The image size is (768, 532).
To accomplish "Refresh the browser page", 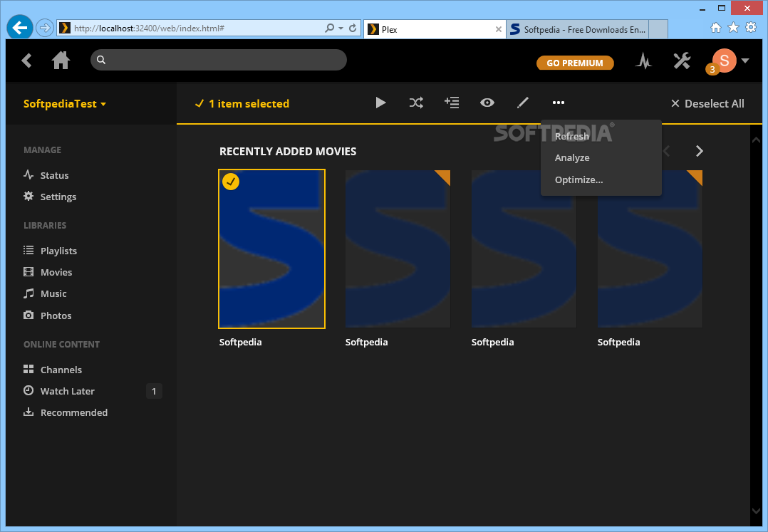I will coord(353,28).
